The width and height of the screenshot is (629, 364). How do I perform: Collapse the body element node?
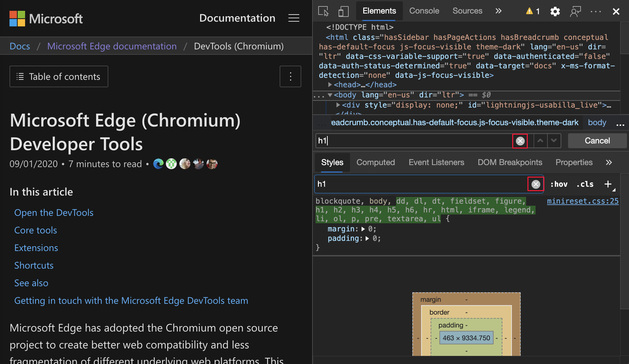coord(330,95)
